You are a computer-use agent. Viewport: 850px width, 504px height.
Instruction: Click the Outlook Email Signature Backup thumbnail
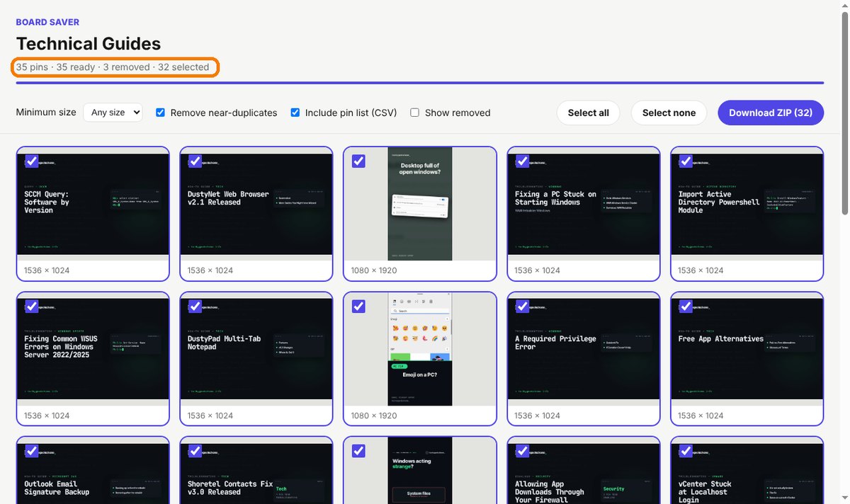point(93,471)
